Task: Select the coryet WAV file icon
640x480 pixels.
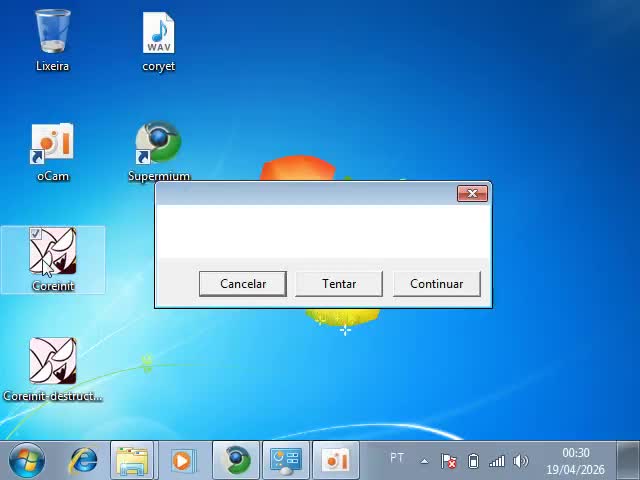Action: [x=158, y=35]
